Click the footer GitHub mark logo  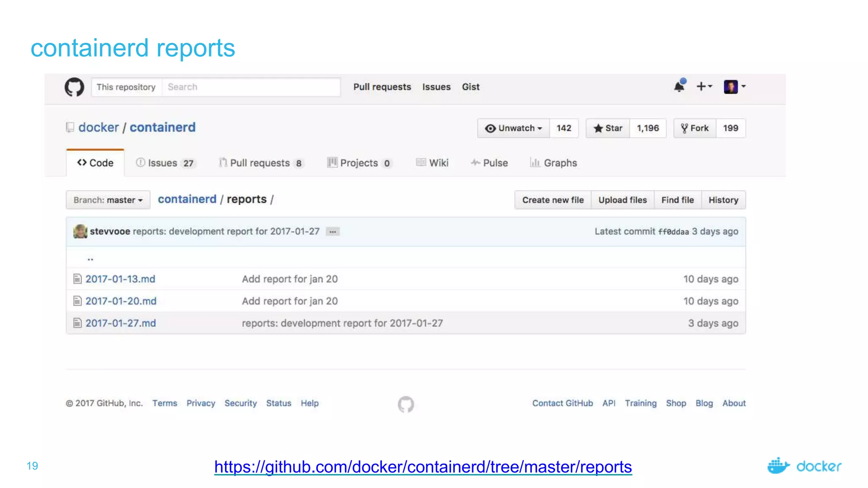406,404
